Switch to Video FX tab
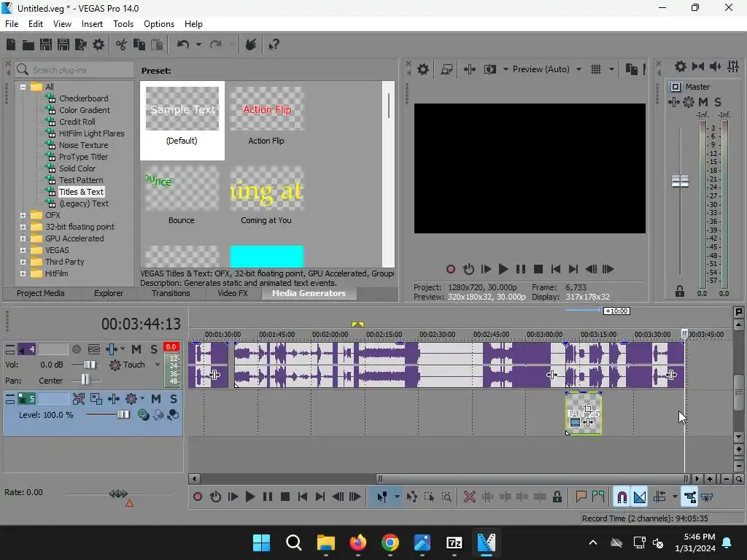This screenshot has height=560, width=747. click(233, 293)
